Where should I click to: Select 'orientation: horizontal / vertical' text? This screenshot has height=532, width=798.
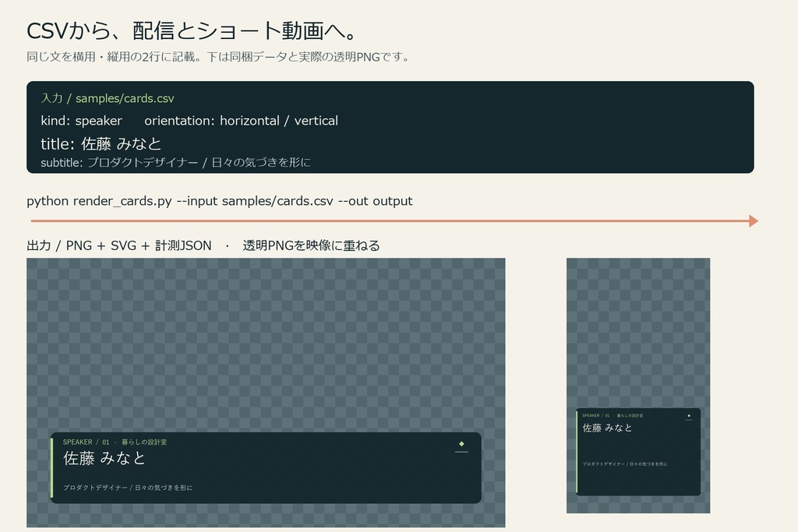coord(242,121)
